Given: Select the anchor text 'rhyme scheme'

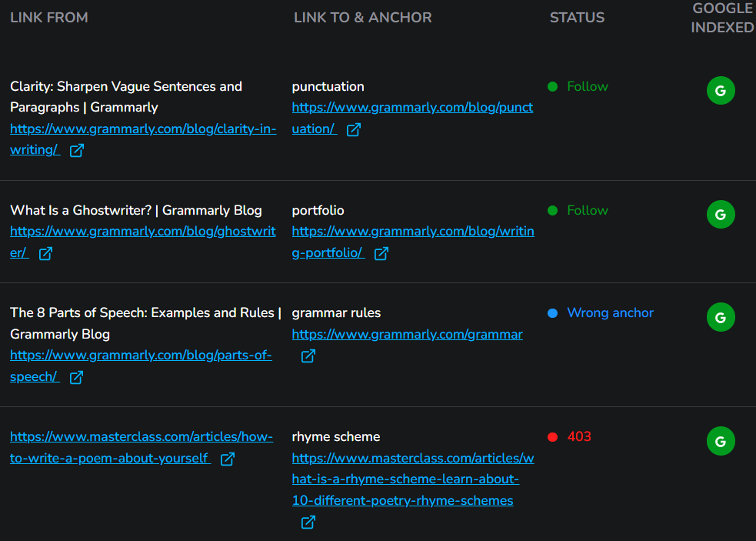Looking at the screenshot, I should point(336,437).
